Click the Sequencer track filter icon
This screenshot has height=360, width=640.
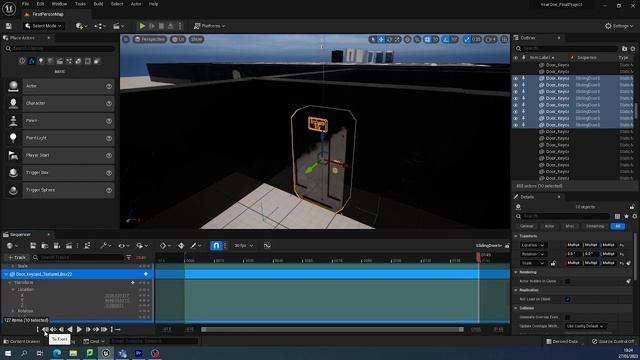click(129, 257)
